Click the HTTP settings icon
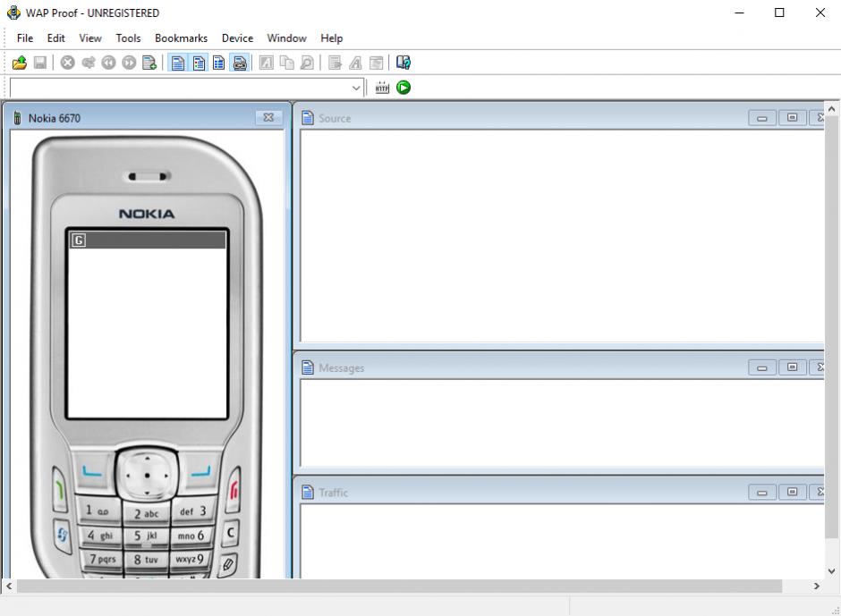 [382, 88]
